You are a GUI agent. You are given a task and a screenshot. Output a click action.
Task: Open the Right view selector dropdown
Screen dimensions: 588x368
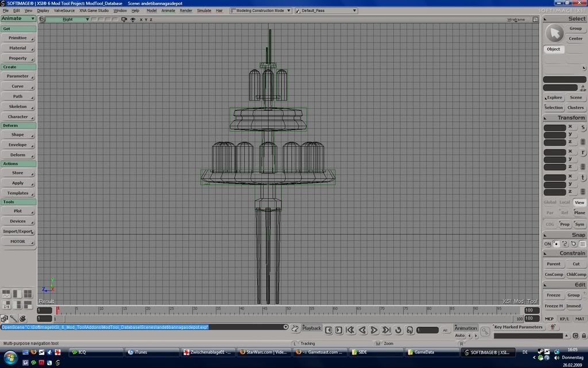(x=68, y=19)
